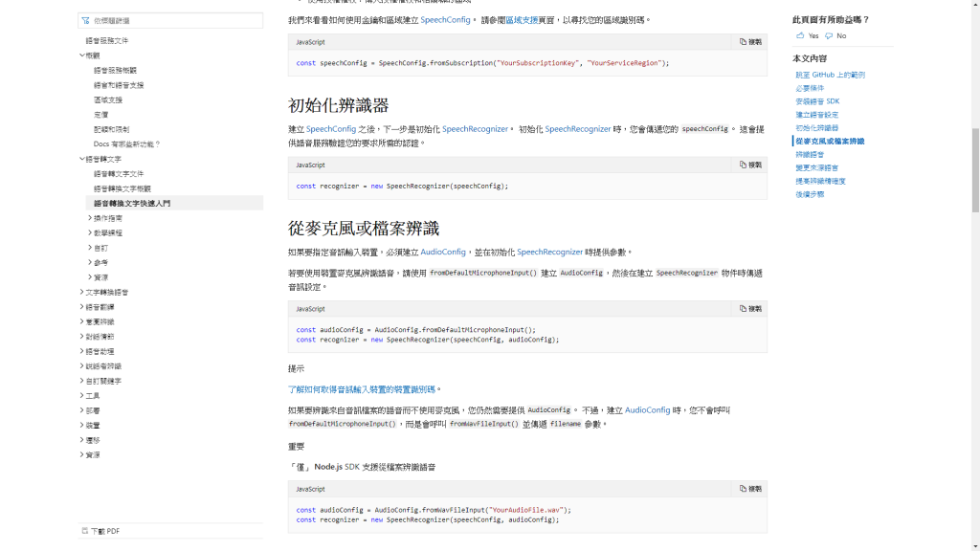Screen dimensions: 980x551
Task: Jump to 後續步驟 section
Action: pyautogui.click(x=810, y=194)
